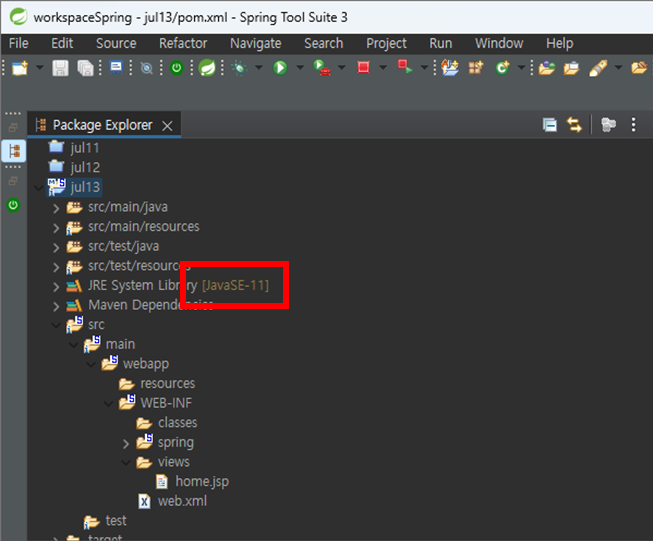Viewport: 653px width, 541px height.
Task: Click the New wizard toolbar icon
Action: [x=20, y=67]
